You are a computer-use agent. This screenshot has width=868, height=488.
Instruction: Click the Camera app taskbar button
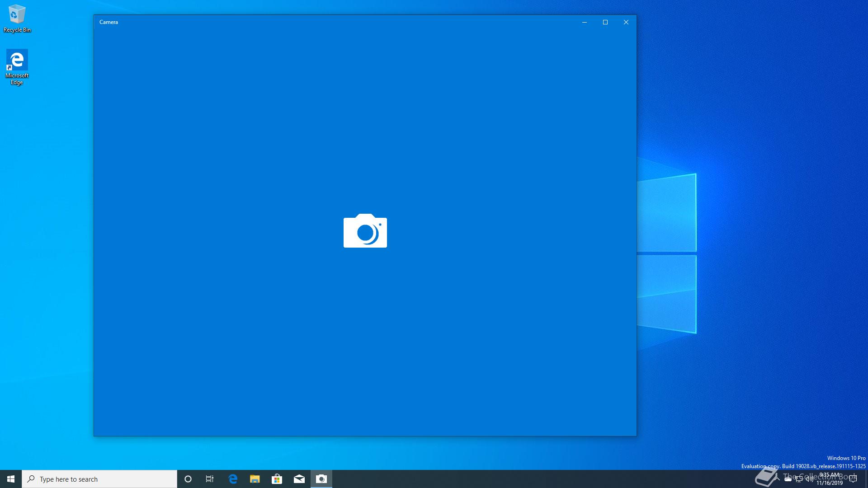tap(321, 479)
